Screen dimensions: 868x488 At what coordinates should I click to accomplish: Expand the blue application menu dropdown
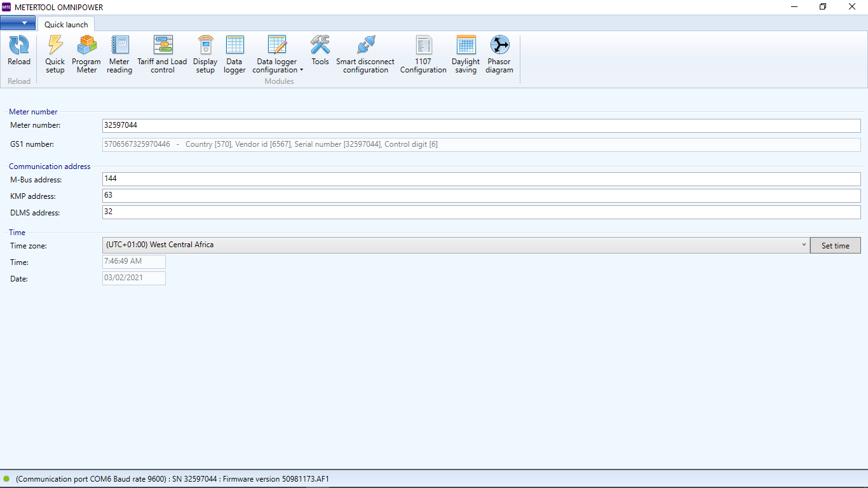coord(18,23)
